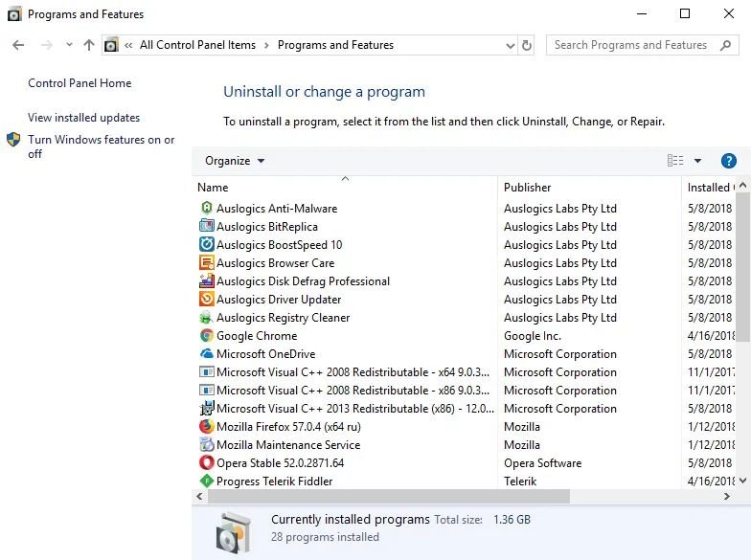Screen dimensions: 751x560
Task: Click the Auslogics Browser Care icon
Action: pos(207,262)
